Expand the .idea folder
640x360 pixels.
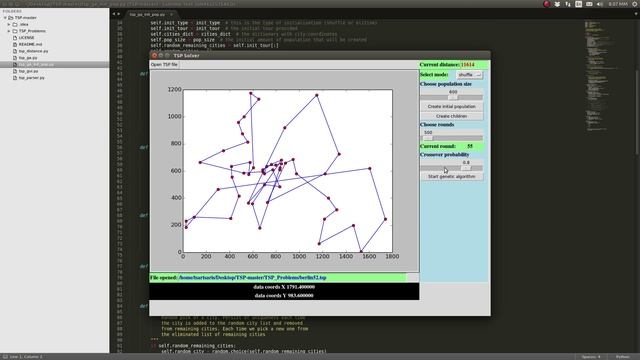coord(9,24)
